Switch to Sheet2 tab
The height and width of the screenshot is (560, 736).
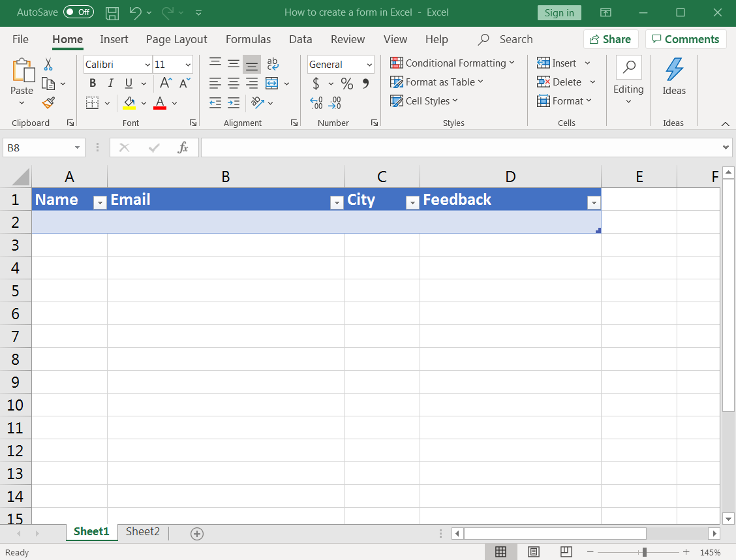[x=143, y=531]
